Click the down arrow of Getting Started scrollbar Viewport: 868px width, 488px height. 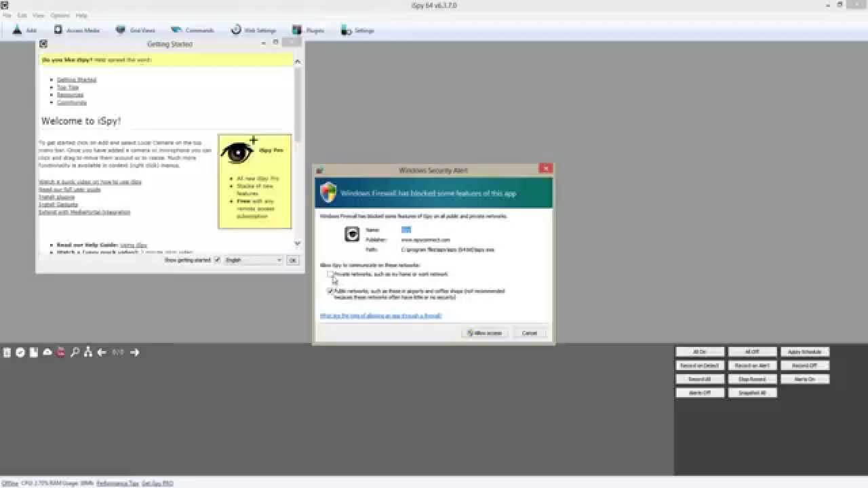pos(297,243)
